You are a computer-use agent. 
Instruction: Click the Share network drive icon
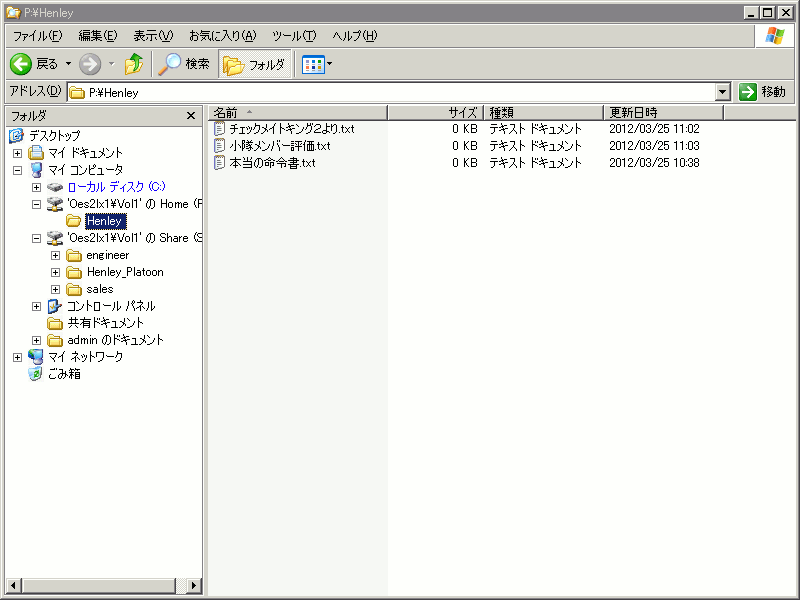[55, 238]
